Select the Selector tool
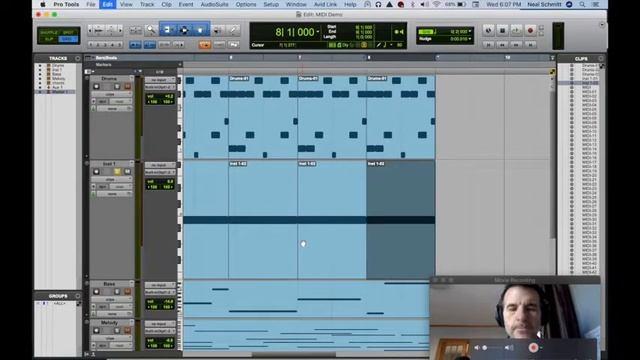 point(184,30)
